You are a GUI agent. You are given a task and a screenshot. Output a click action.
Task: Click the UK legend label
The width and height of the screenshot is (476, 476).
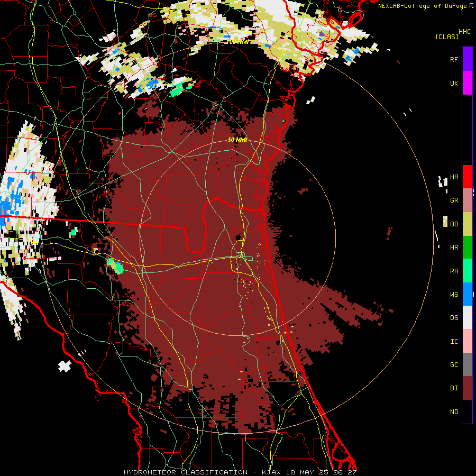coord(454,83)
